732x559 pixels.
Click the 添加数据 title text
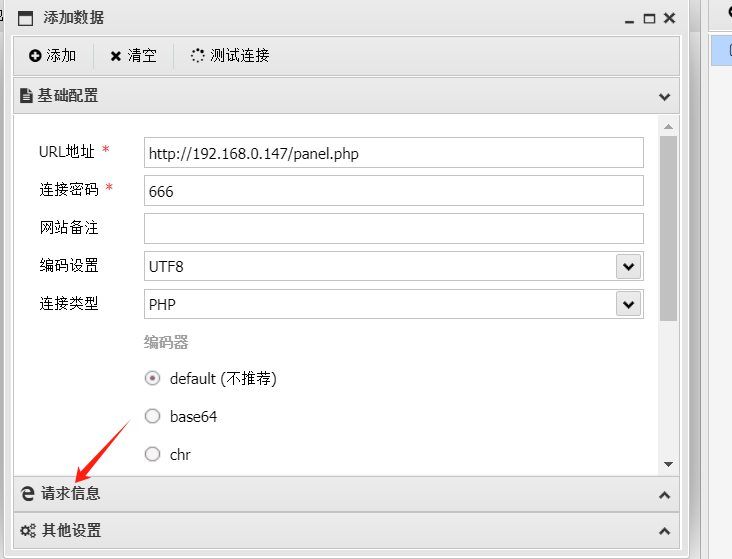[x=74, y=18]
